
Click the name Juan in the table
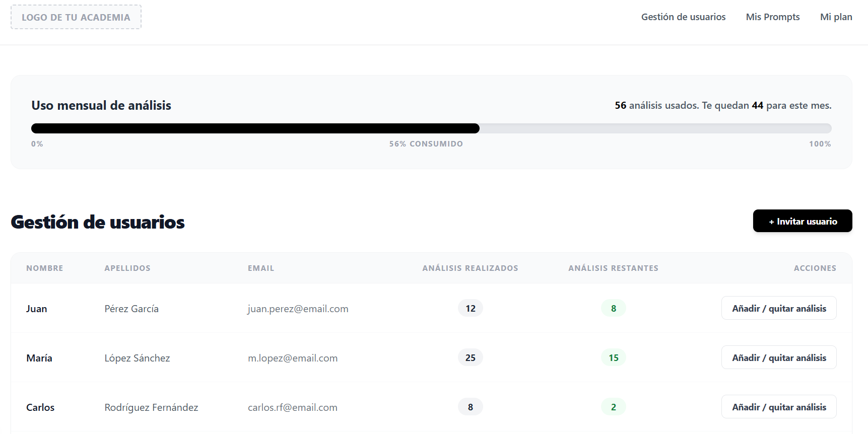point(37,309)
